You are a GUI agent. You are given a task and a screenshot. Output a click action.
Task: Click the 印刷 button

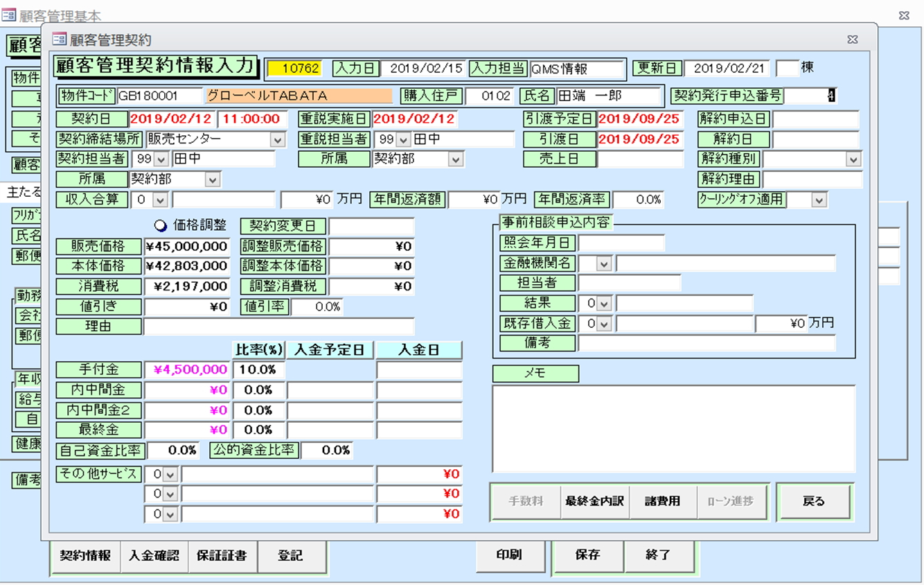[510, 555]
